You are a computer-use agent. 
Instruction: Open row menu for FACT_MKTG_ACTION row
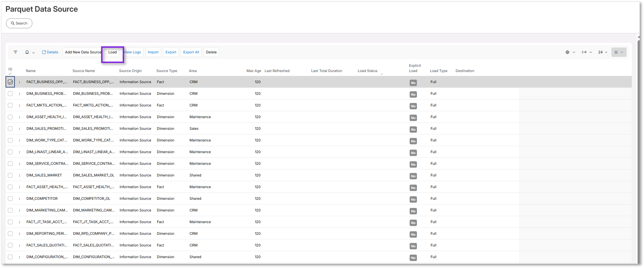pos(19,105)
